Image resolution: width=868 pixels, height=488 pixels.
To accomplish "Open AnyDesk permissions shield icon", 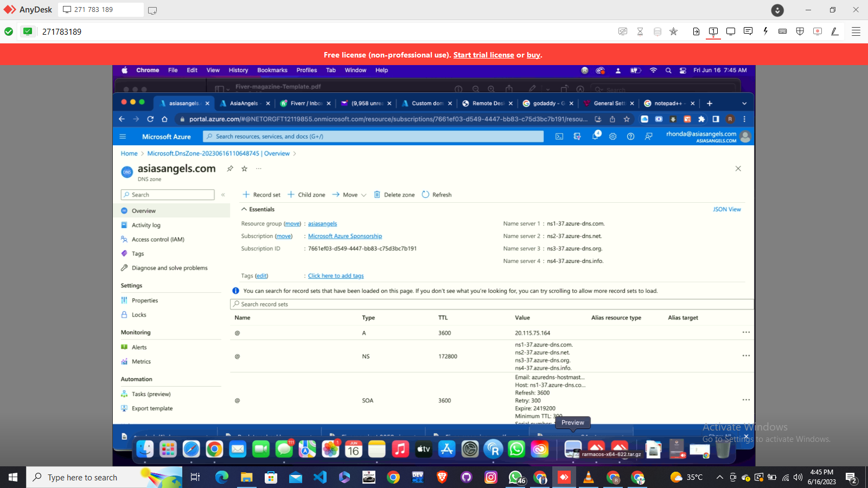I will click(x=800, y=31).
